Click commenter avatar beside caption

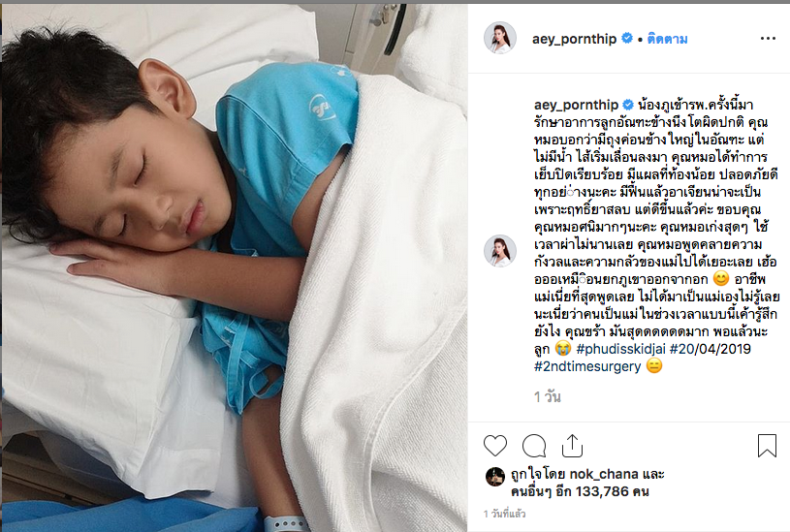[x=500, y=250]
